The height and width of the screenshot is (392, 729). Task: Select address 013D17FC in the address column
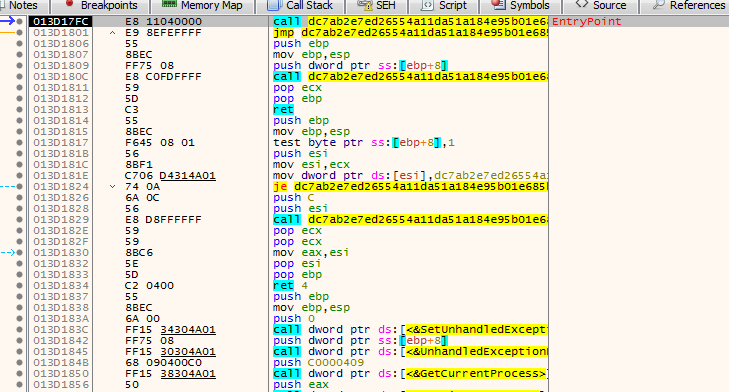pos(60,21)
